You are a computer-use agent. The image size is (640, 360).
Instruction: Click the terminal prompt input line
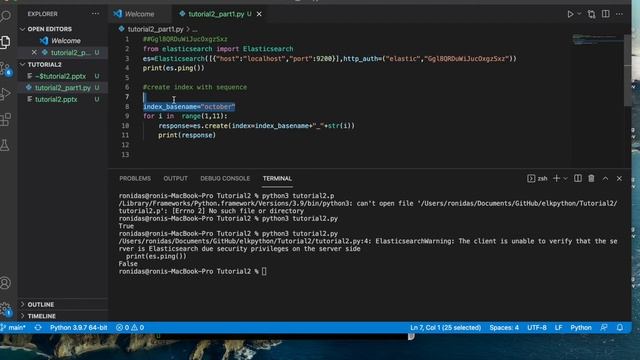[x=193, y=271]
